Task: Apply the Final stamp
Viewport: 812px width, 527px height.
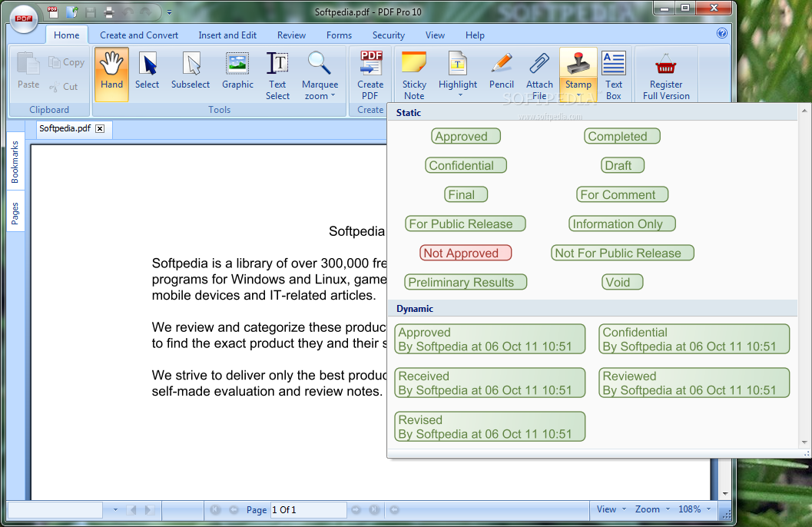Action: [466, 194]
